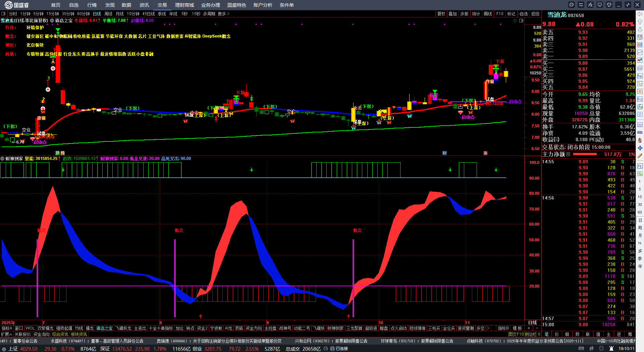Toggle -自选 watchlist removal
The height and width of the screenshot is (352, 644).
523,14
